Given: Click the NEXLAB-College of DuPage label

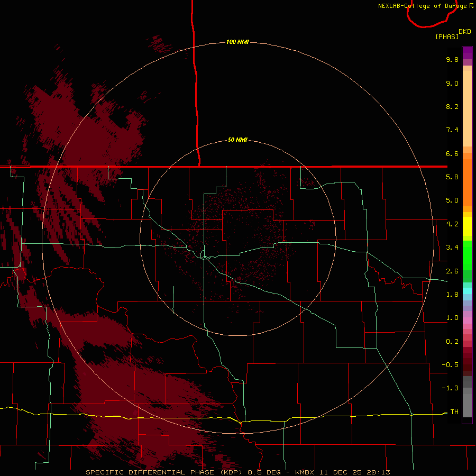Looking at the screenshot, I should (x=423, y=6).
